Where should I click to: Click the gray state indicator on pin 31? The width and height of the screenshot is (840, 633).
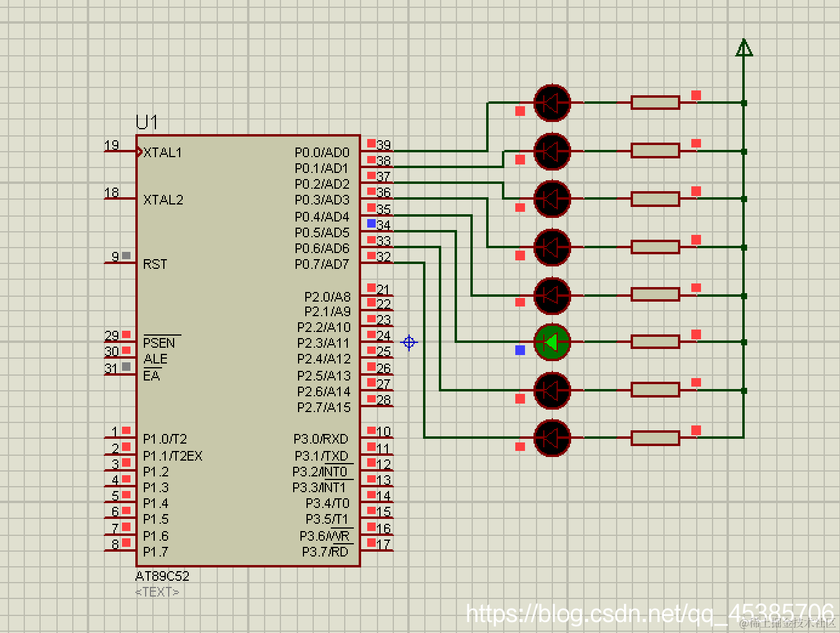126,367
